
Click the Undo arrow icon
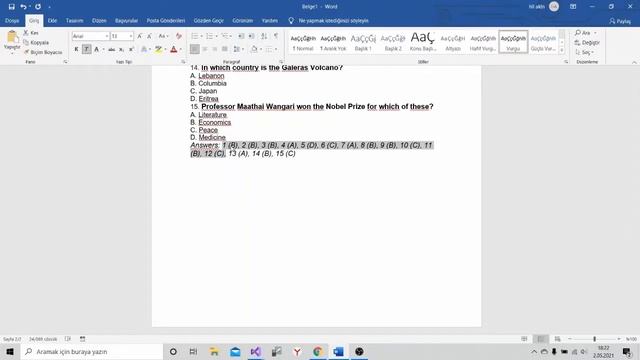[23, 7]
